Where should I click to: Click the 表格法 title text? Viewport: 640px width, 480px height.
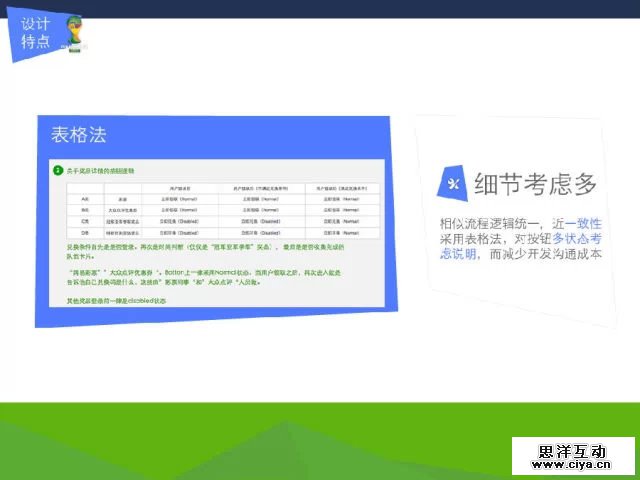pos(79,135)
